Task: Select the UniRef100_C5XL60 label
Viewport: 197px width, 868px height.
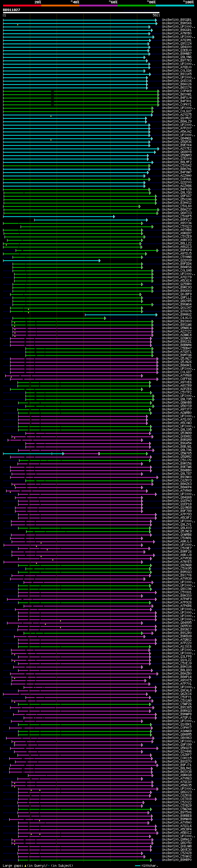Action: [x=177, y=206]
